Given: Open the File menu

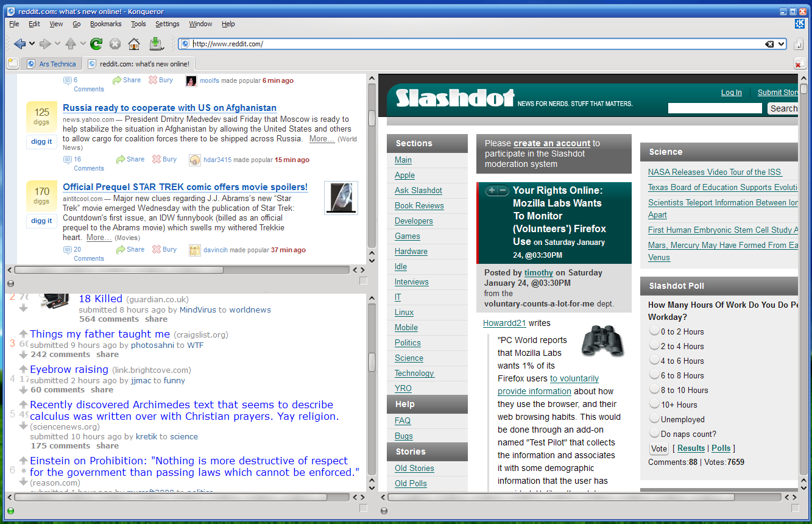Looking at the screenshot, I should tap(14, 24).
